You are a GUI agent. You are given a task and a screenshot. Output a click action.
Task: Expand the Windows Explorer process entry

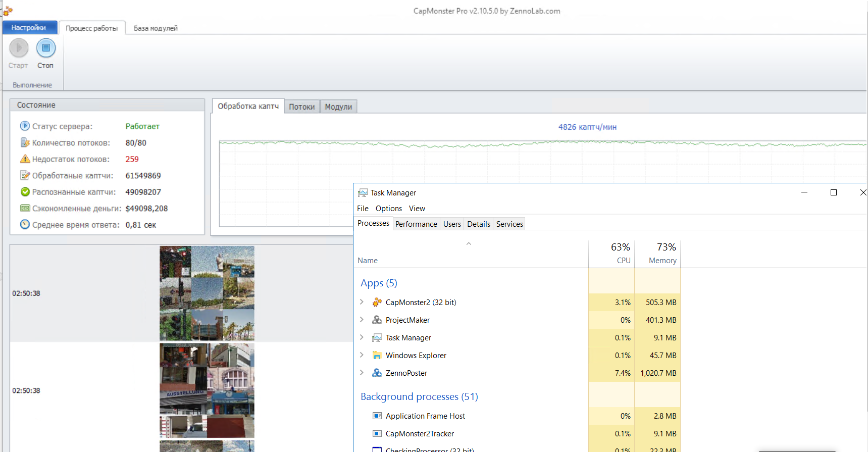coord(362,355)
